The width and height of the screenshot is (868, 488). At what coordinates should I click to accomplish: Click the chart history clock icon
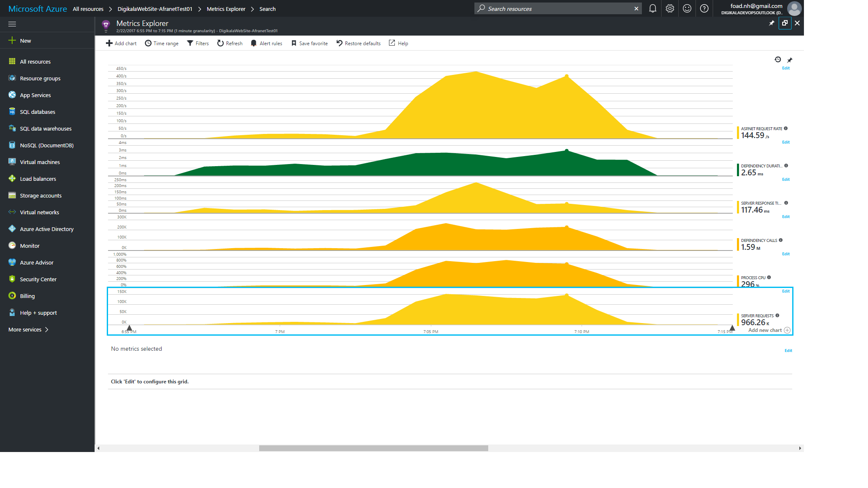(x=778, y=59)
